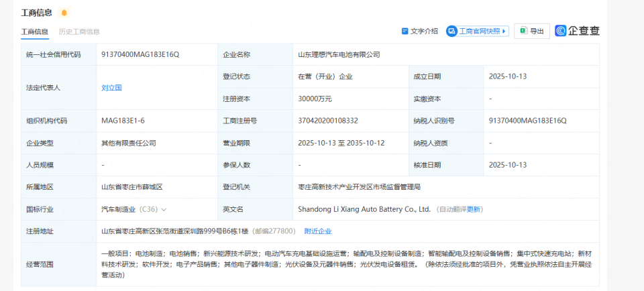Click the 纳税人资质 label cell
The image size is (644, 291).
[x=447, y=143]
